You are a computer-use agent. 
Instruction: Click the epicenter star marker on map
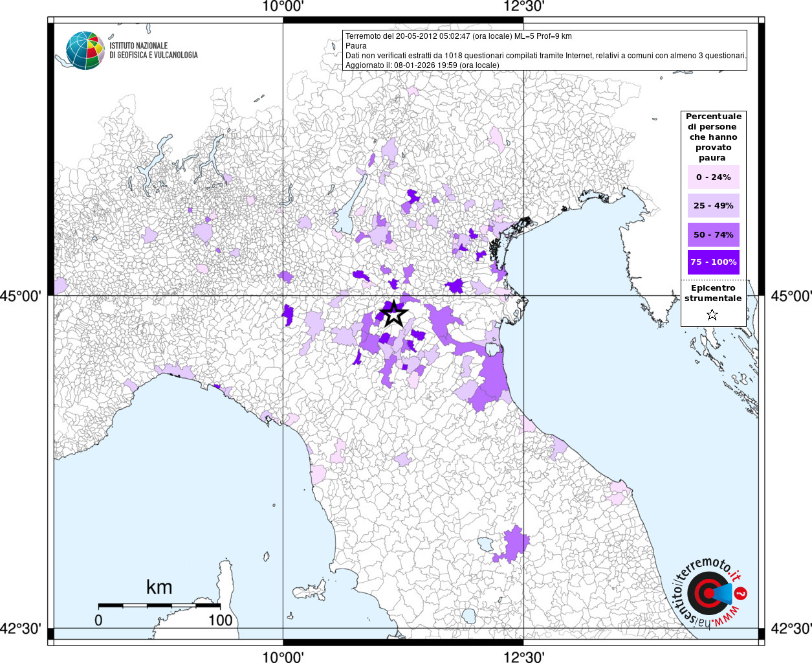pyautogui.click(x=394, y=314)
